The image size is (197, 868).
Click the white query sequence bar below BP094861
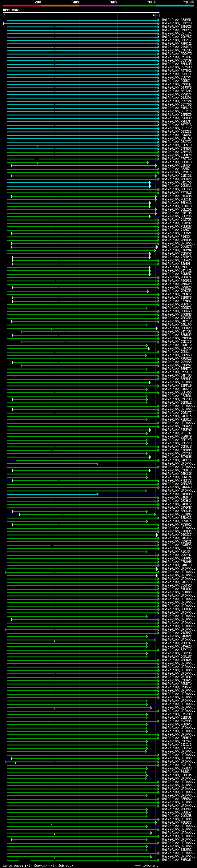(81, 13)
